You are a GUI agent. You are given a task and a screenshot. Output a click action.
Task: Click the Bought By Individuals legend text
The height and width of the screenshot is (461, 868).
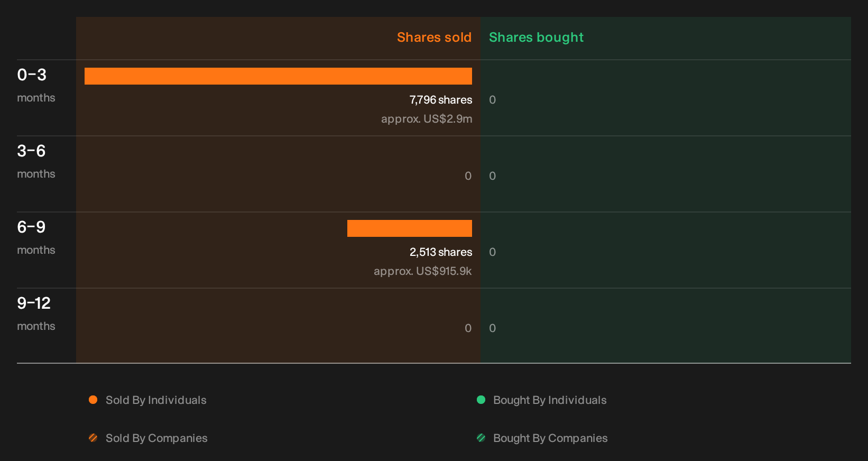pyautogui.click(x=550, y=400)
